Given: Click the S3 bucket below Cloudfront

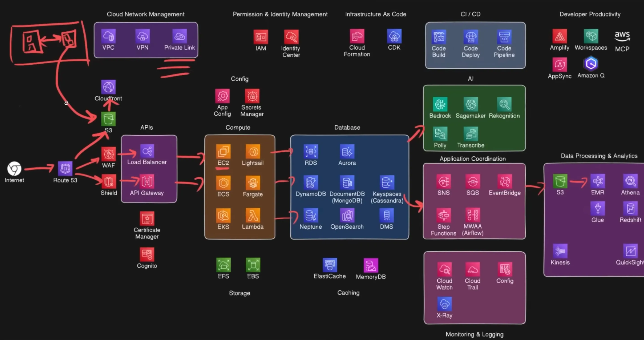Looking at the screenshot, I should coord(108,119).
